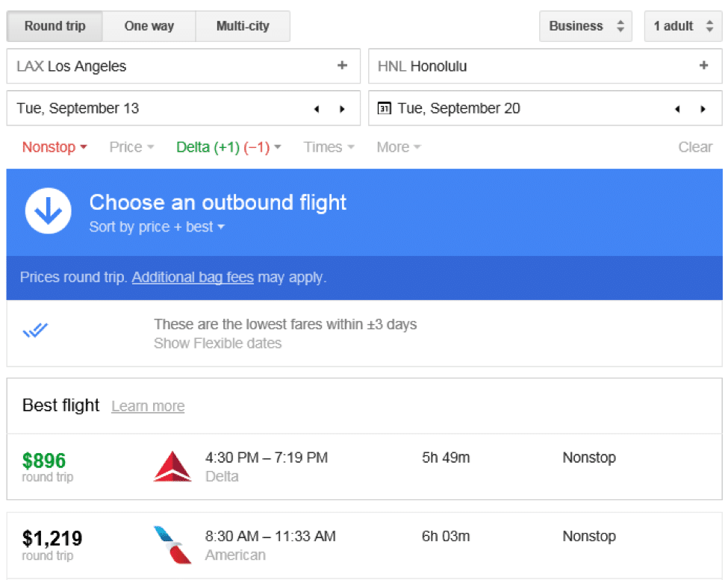
Task: Click the American Airlines logo
Action: click(172, 545)
